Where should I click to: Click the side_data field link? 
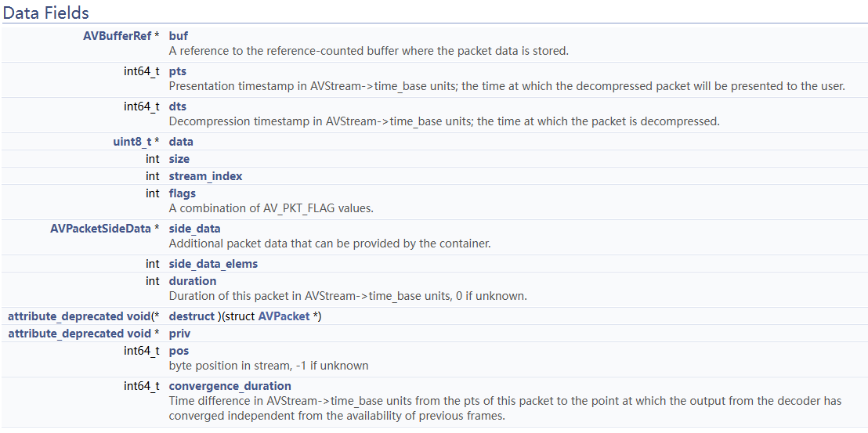point(194,229)
